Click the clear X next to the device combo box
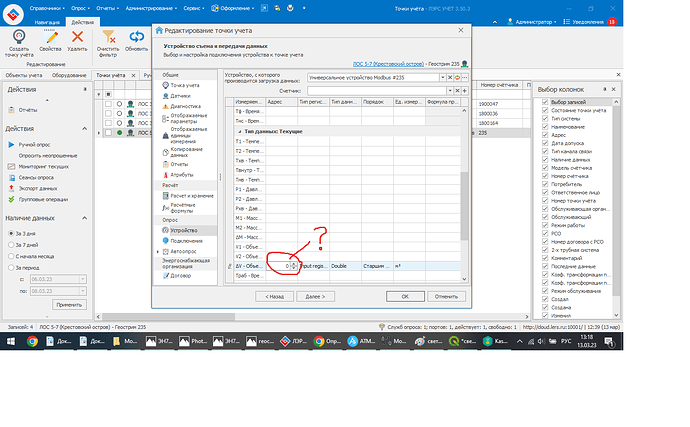Viewport: 690px width, 427px height. (x=450, y=77)
